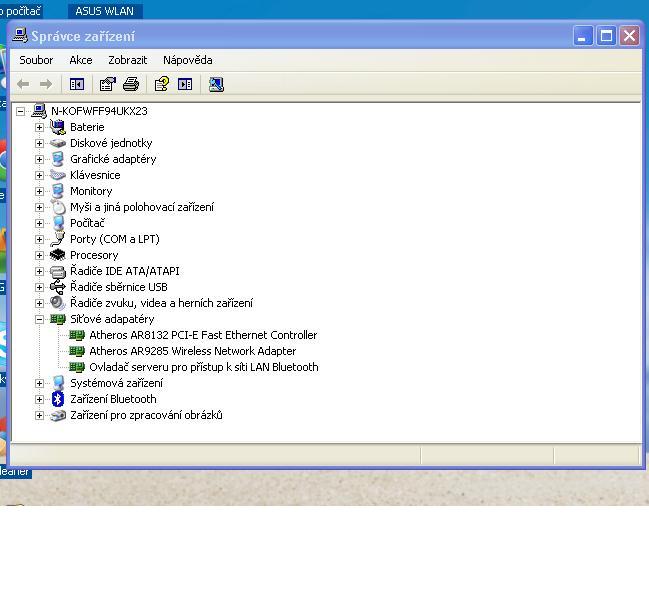
Task: Open the Nápověda menu
Action: [187, 60]
